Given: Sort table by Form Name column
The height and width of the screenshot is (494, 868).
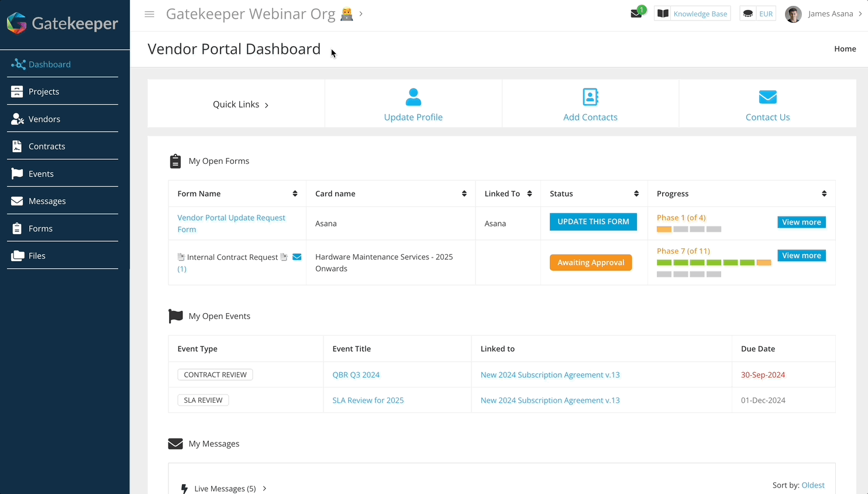Looking at the screenshot, I should click(295, 194).
